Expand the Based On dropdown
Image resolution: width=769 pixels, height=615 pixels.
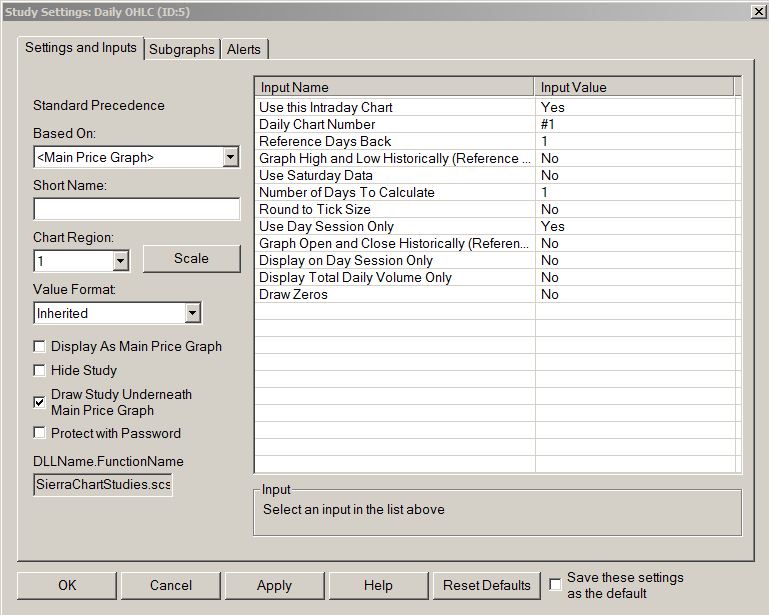(231, 157)
